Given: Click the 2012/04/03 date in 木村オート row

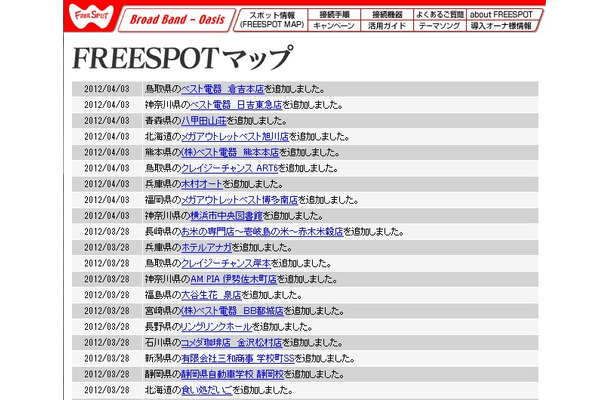Looking at the screenshot, I should click(107, 184).
